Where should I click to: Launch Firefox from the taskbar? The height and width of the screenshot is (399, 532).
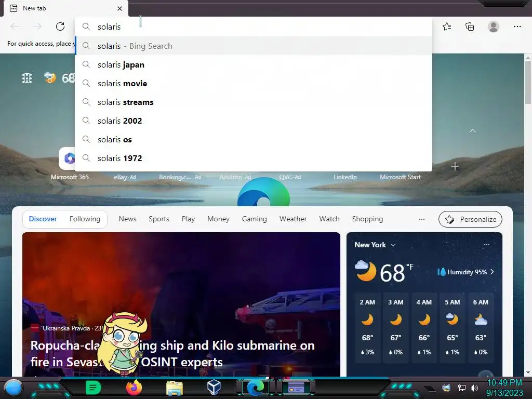point(134,388)
